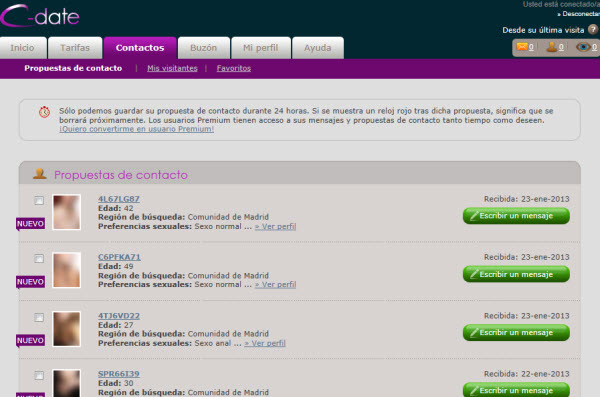Tick the checkbox for user SPR66I39
Screen dimensions: 600x397
[x=39, y=375]
